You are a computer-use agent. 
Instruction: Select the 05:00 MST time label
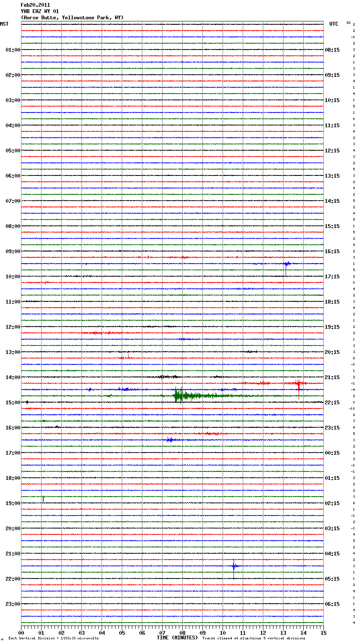point(13,151)
